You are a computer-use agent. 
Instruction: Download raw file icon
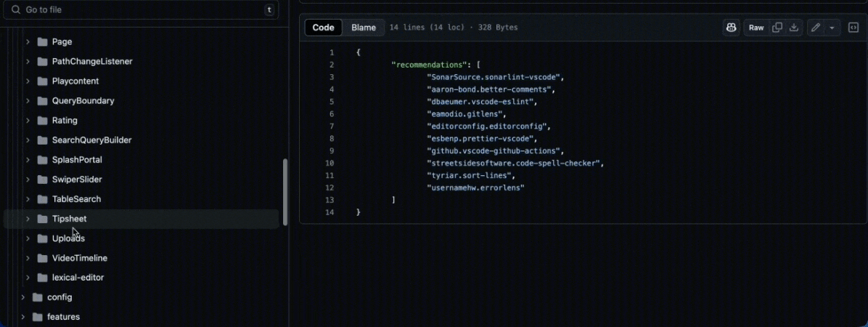tap(794, 28)
